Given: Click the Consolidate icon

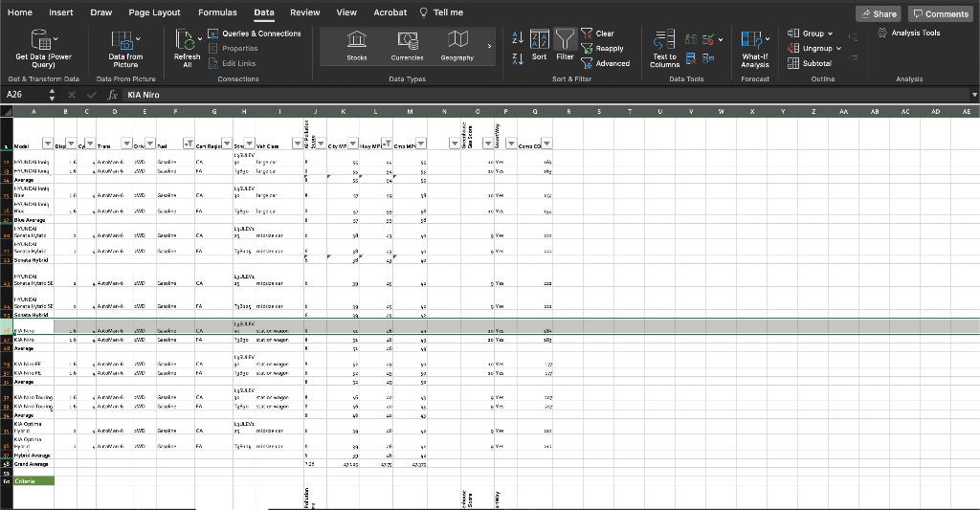Looking at the screenshot, I should (x=708, y=58).
